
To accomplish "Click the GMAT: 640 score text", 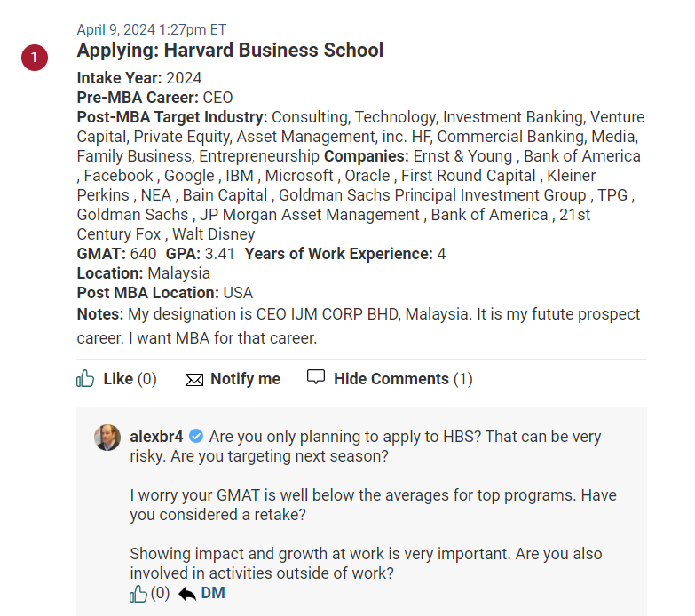I will (116, 254).
